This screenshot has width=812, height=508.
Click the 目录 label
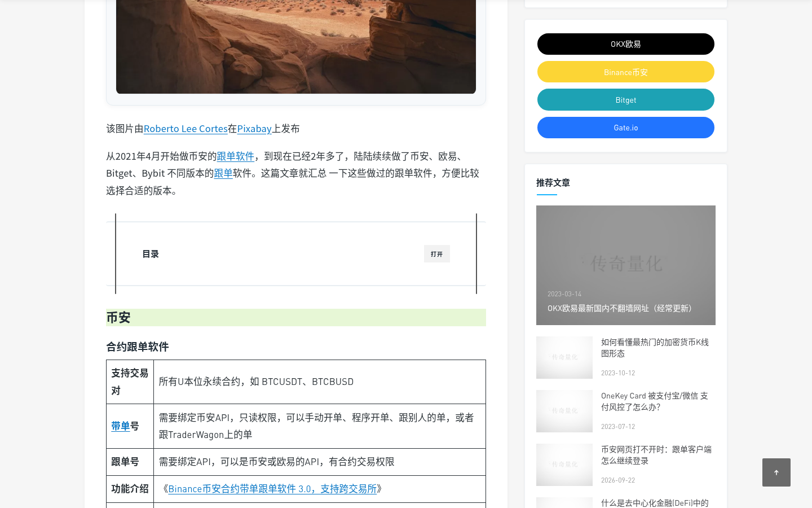click(151, 254)
